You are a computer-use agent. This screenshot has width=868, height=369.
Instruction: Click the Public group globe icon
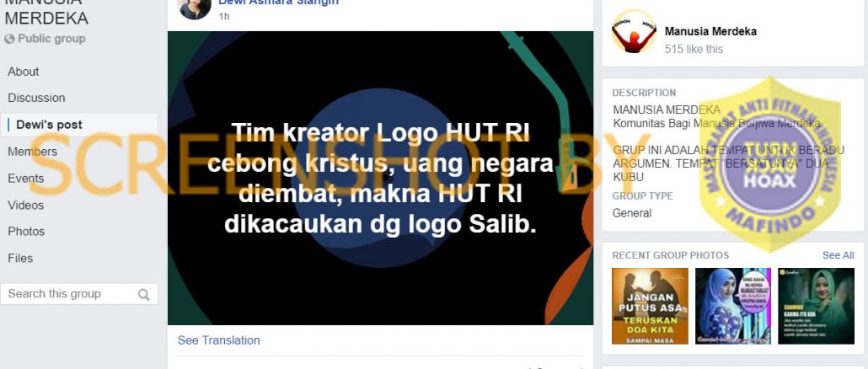point(9,39)
